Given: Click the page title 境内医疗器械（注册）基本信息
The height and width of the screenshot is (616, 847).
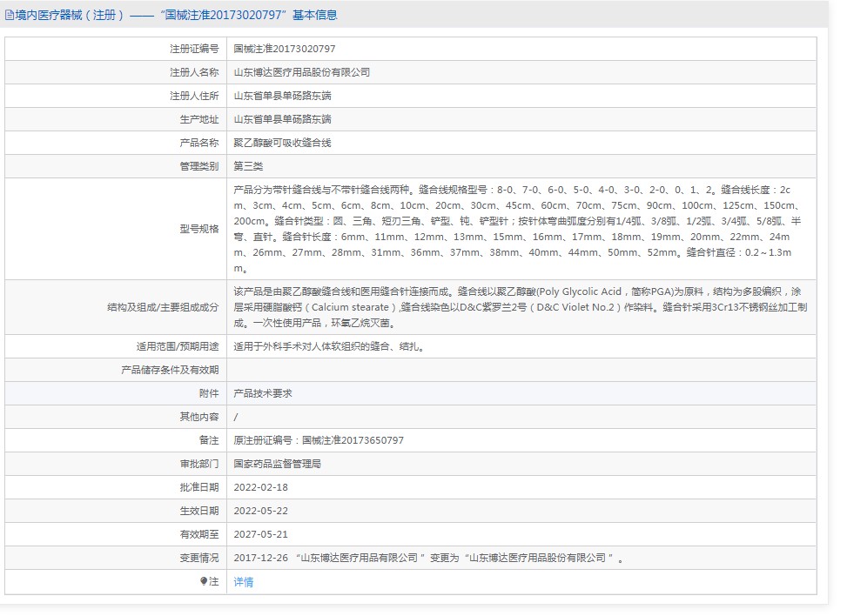Looking at the screenshot, I should [176, 15].
